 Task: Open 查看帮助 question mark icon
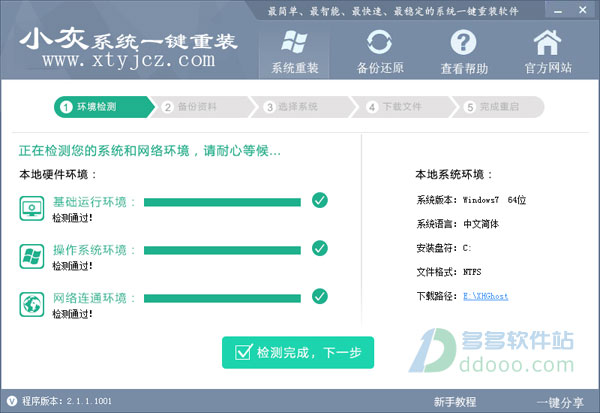pos(462,52)
